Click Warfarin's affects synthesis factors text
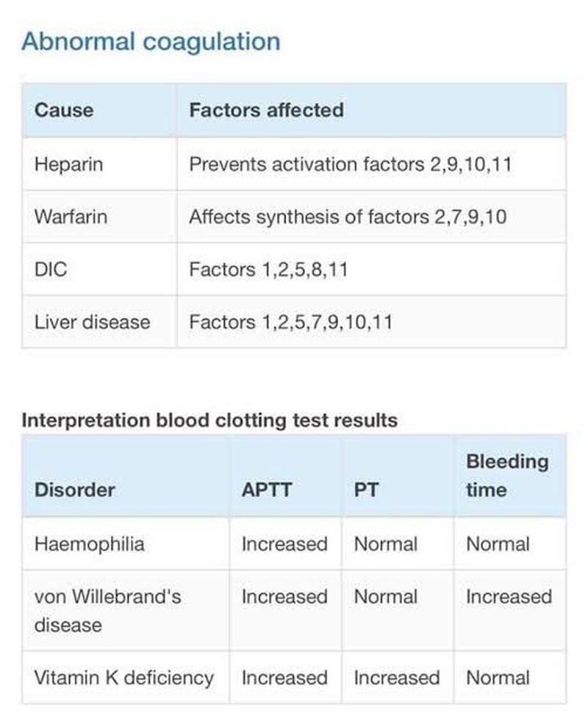This screenshot has width=588, height=716. tap(348, 217)
